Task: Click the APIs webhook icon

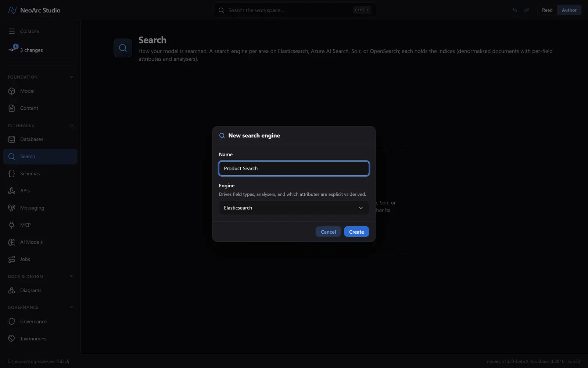Action: 12,191
